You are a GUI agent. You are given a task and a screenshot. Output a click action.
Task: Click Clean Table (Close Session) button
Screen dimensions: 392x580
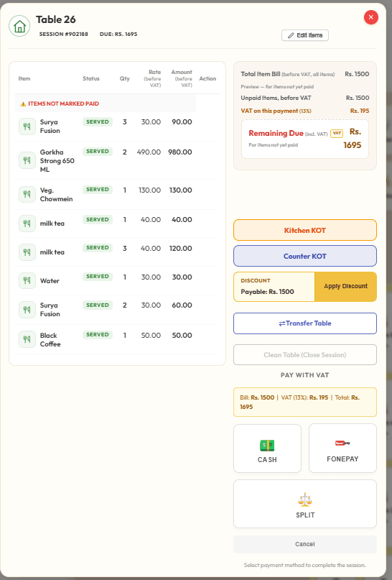[305, 355]
